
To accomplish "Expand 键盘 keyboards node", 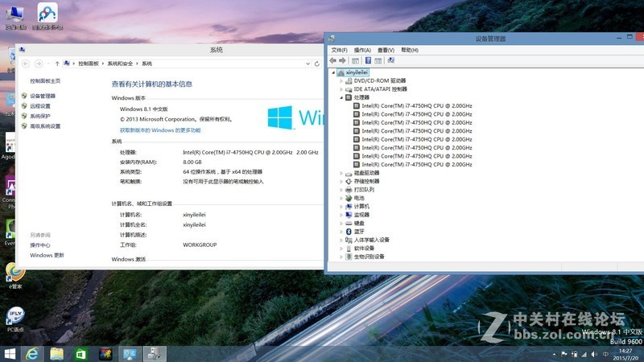I will pyautogui.click(x=341, y=224).
